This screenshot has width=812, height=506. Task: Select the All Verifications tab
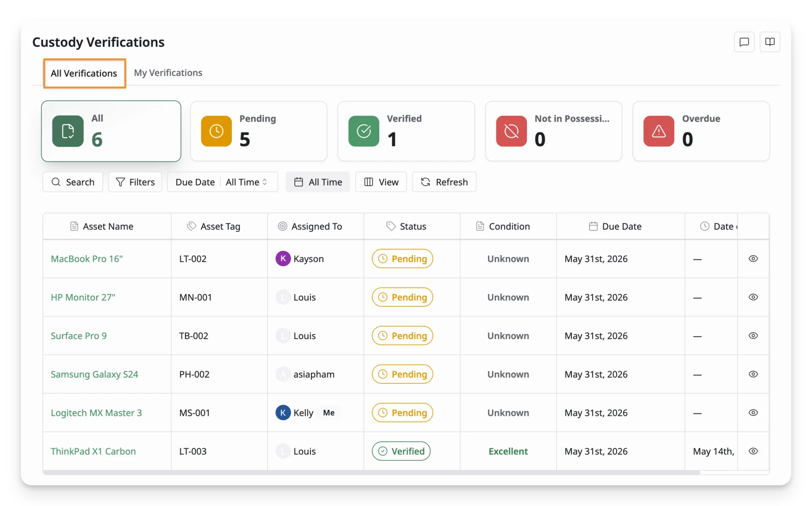(x=84, y=73)
